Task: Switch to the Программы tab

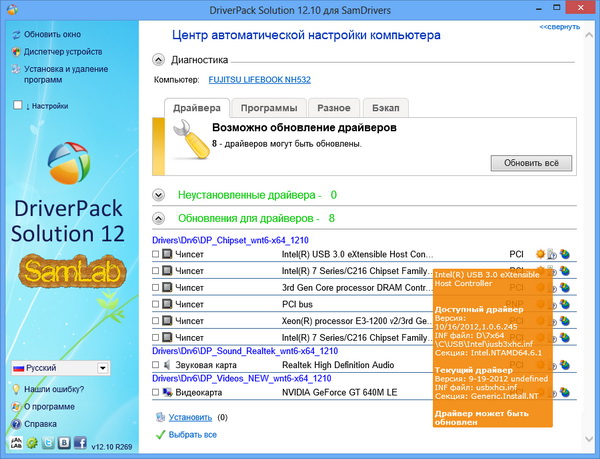Action: click(269, 108)
